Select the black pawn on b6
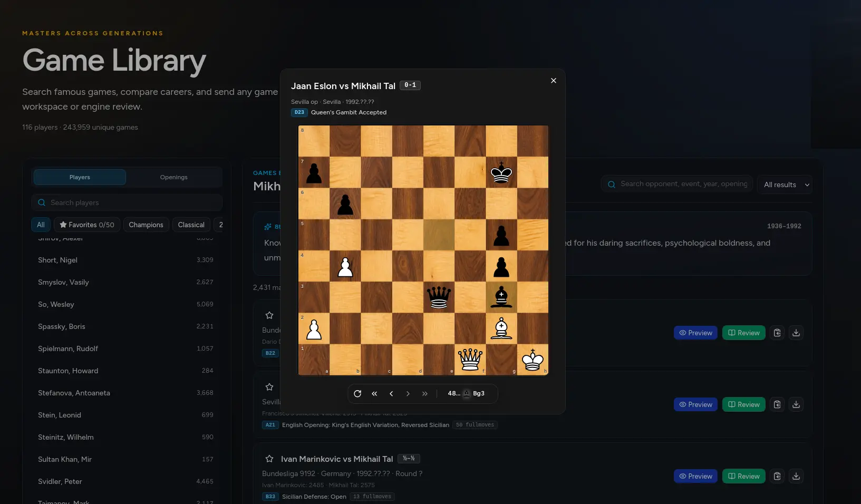This screenshot has height=504, width=861. [x=345, y=203]
